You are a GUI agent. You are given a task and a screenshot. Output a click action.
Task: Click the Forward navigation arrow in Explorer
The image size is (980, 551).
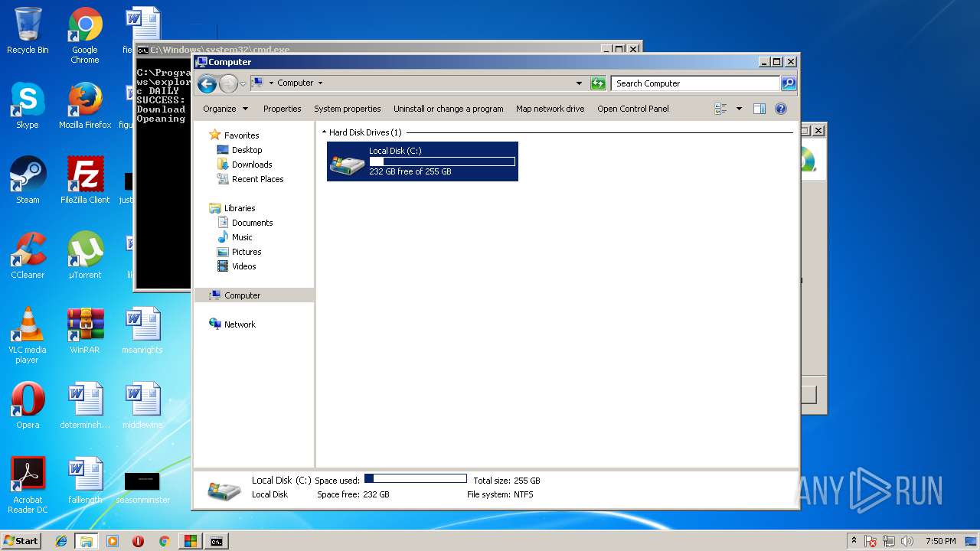228,83
